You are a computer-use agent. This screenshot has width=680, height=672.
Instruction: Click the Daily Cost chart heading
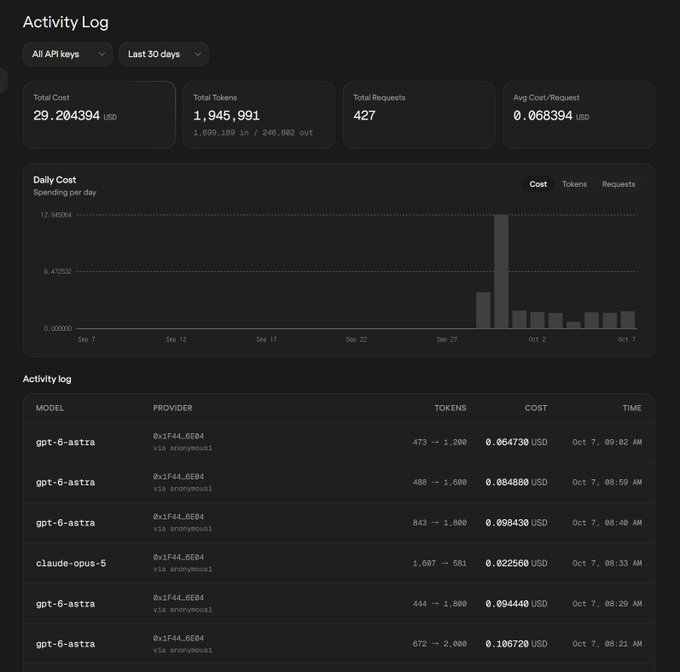click(x=55, y=180)
